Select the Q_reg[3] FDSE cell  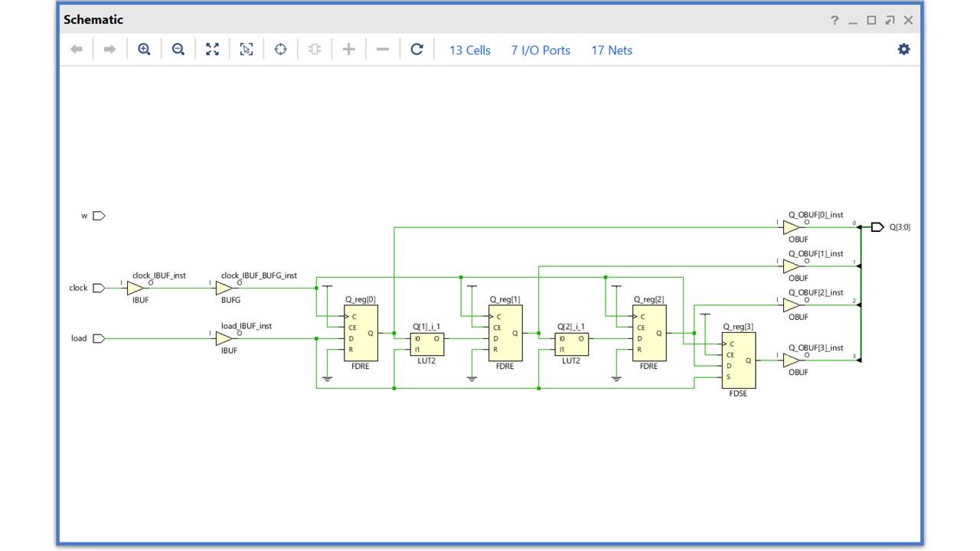(738, 359)
